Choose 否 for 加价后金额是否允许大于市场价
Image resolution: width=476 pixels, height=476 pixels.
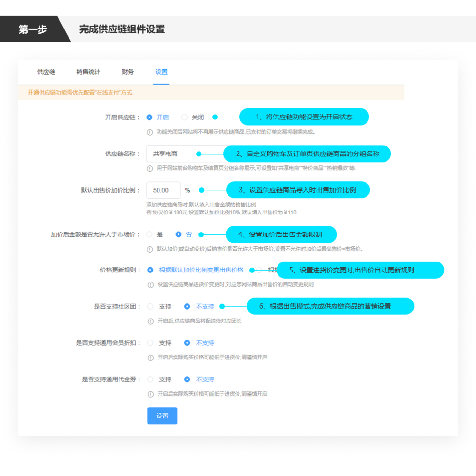178,234
